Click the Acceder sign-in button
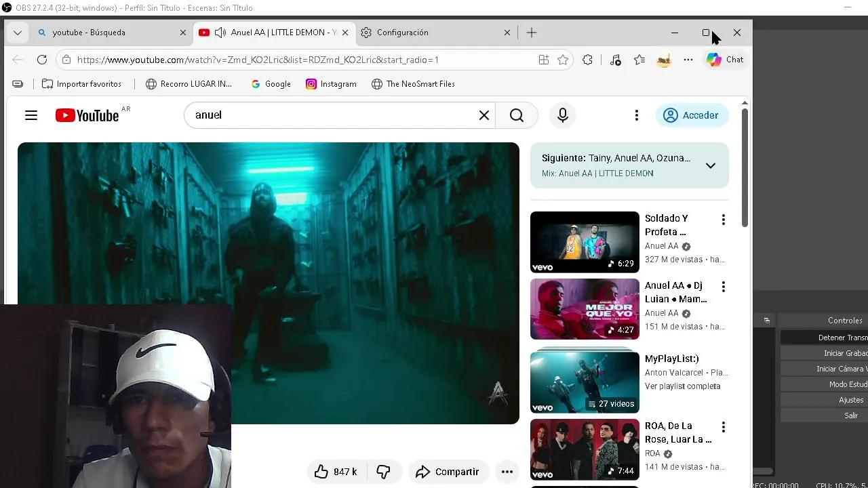 (x=692, y=115)
